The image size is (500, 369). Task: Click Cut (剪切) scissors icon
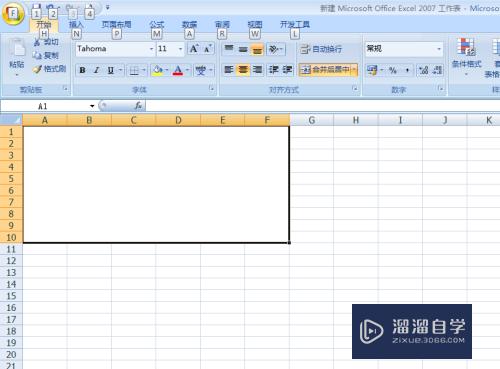coord(37,42)
